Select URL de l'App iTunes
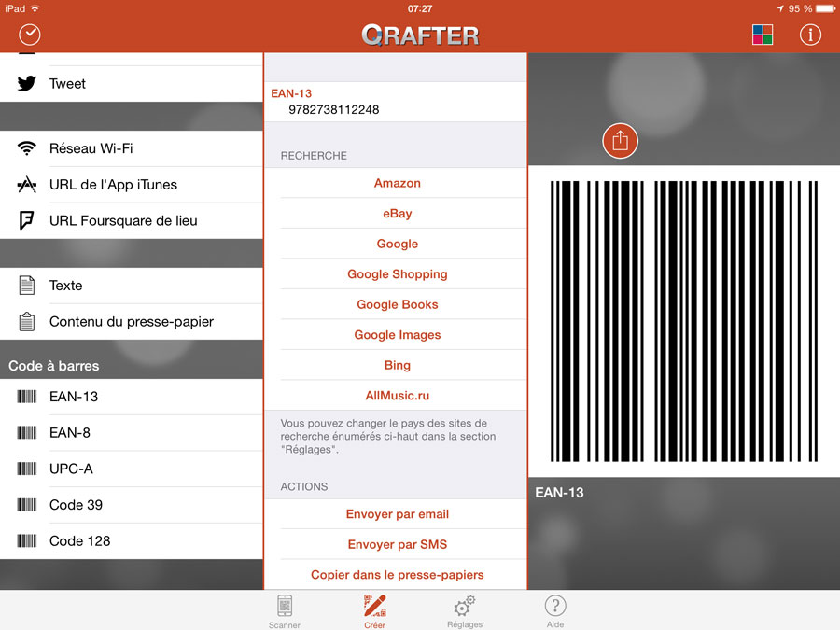Image resolution: width=840 pixels, height=630 pixels. pyautogui.click(x=132, y=184)
